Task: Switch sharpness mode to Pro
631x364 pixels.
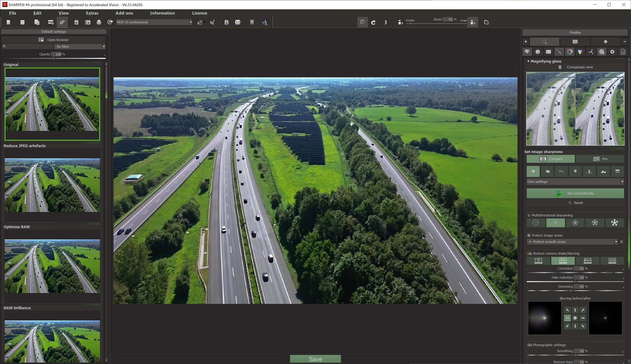Action: click(x=600, y=159)
